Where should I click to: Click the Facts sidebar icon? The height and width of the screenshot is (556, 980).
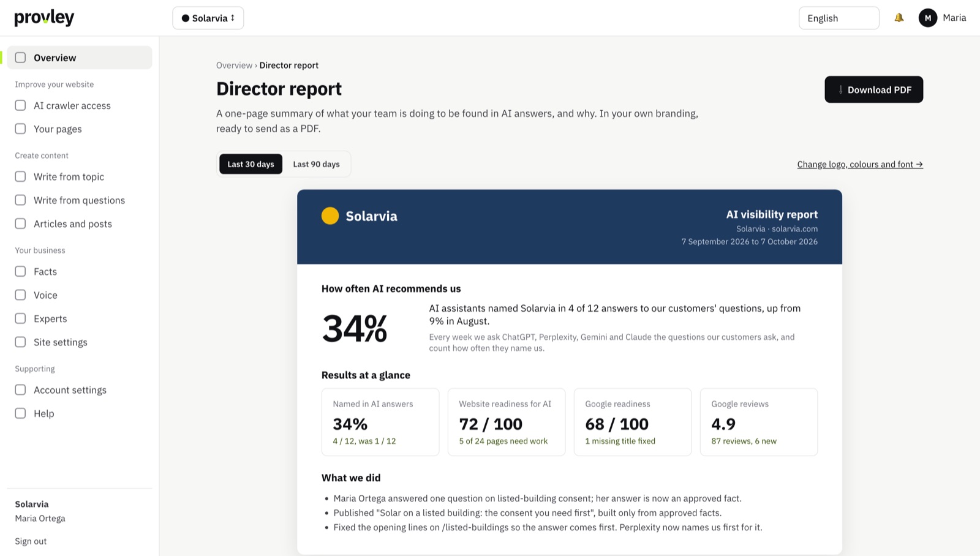[20, 271]
